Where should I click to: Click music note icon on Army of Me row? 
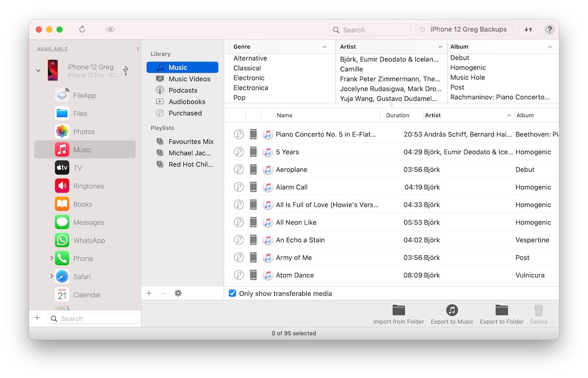(268, 257)
